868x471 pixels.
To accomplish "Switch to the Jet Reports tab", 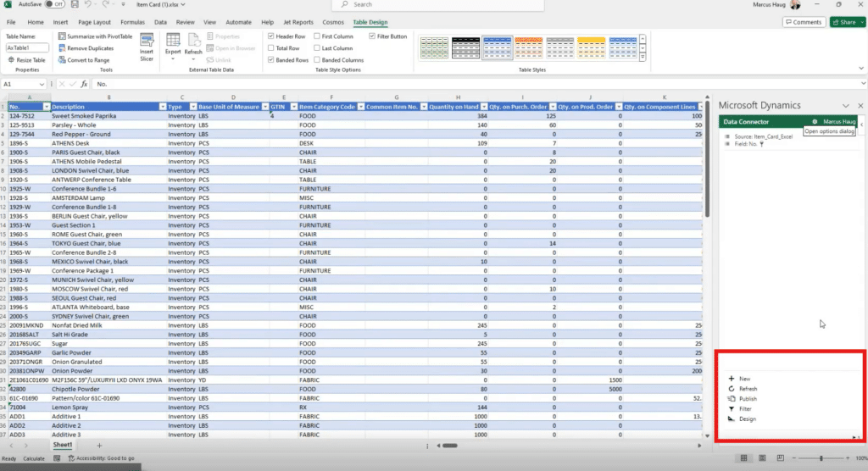I will [298, 22].
